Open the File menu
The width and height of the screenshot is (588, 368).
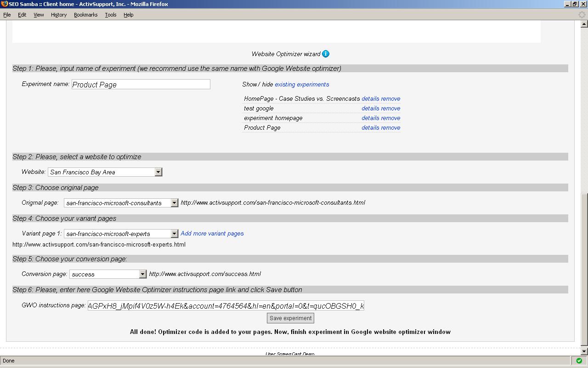7,15
